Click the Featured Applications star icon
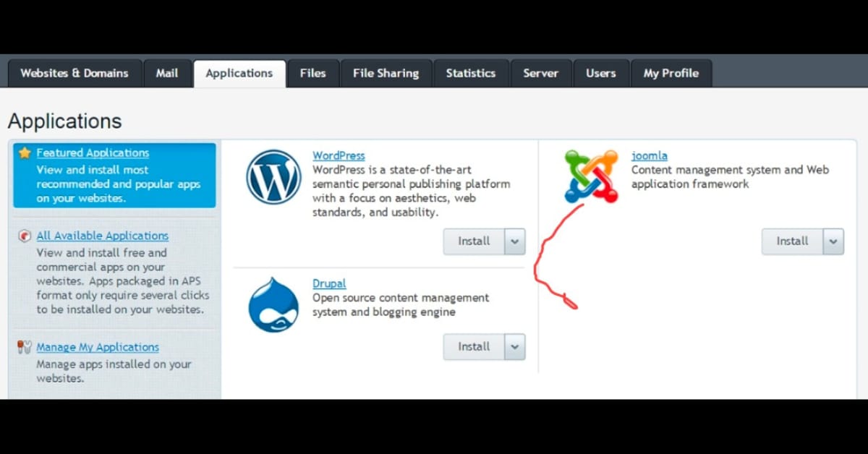 [25, 153]
